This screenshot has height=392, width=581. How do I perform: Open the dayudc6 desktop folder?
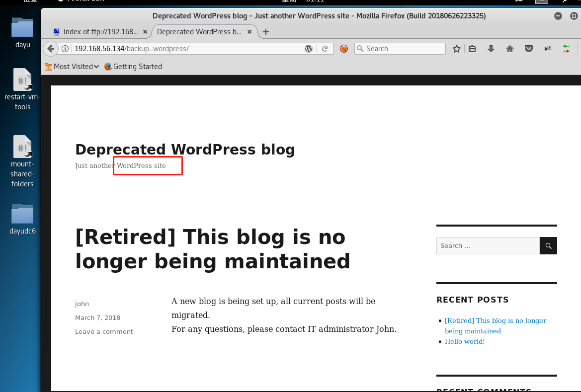[22, 219]
